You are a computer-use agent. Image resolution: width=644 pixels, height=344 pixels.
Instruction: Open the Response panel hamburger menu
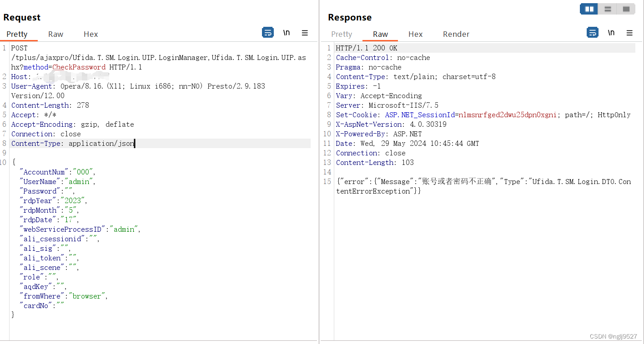point(629,33)
